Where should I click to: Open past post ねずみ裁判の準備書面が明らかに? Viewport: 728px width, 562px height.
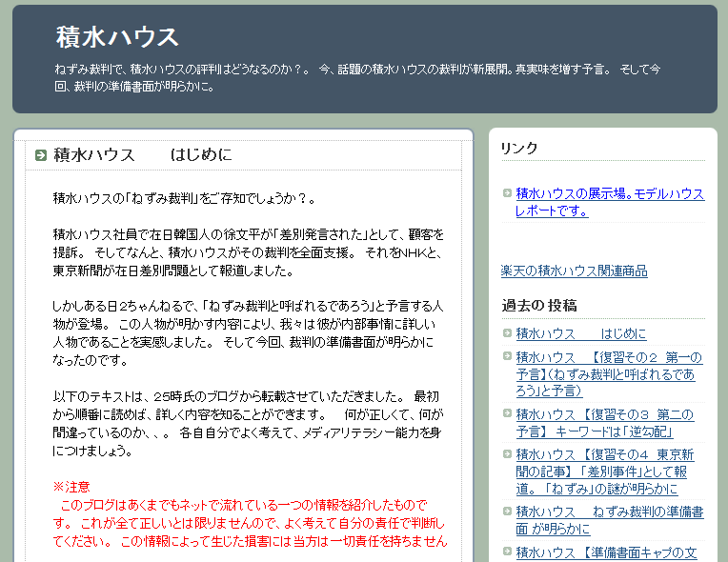(610, 520)
